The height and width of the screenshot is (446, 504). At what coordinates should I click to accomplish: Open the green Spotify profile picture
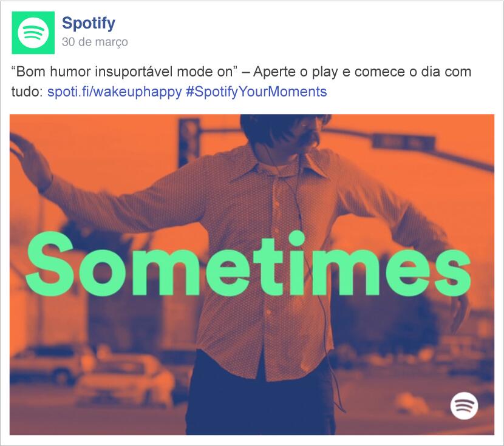point(33,33)
